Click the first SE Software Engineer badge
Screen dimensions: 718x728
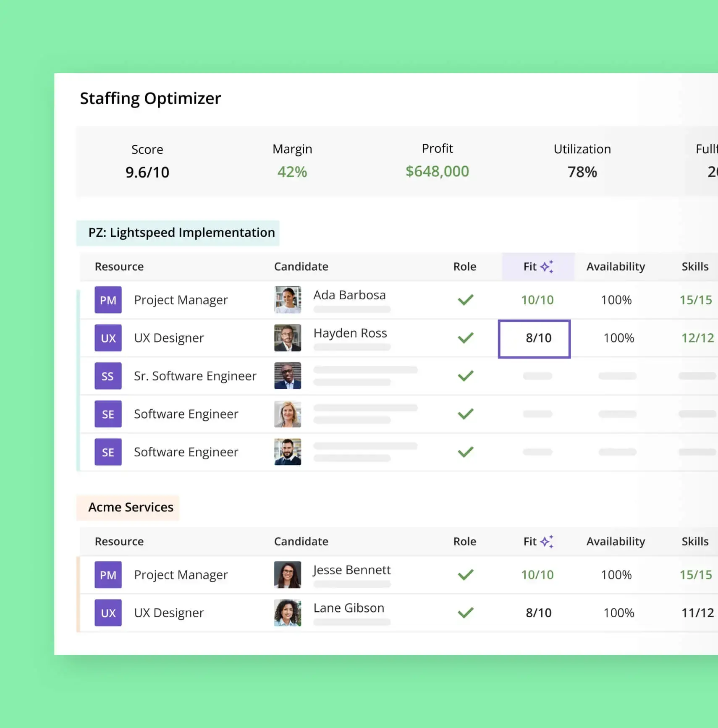pyautogui.click(x=108, y=414)
